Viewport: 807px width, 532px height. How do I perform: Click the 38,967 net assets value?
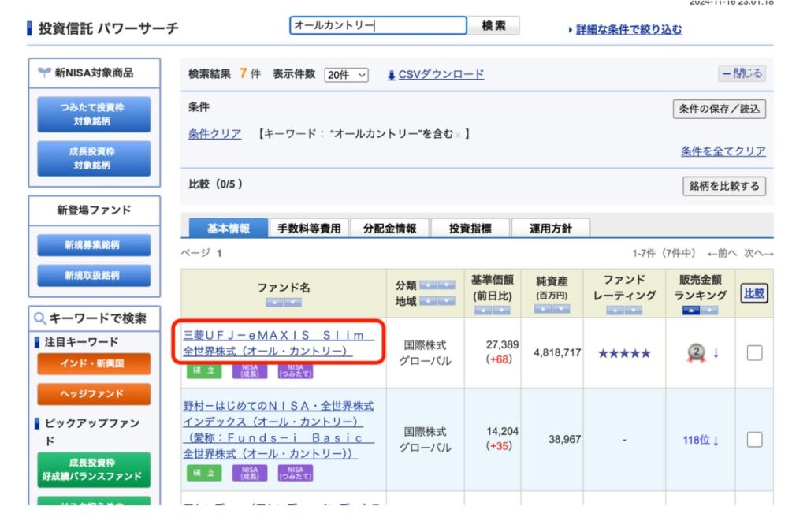coord(564,439)
